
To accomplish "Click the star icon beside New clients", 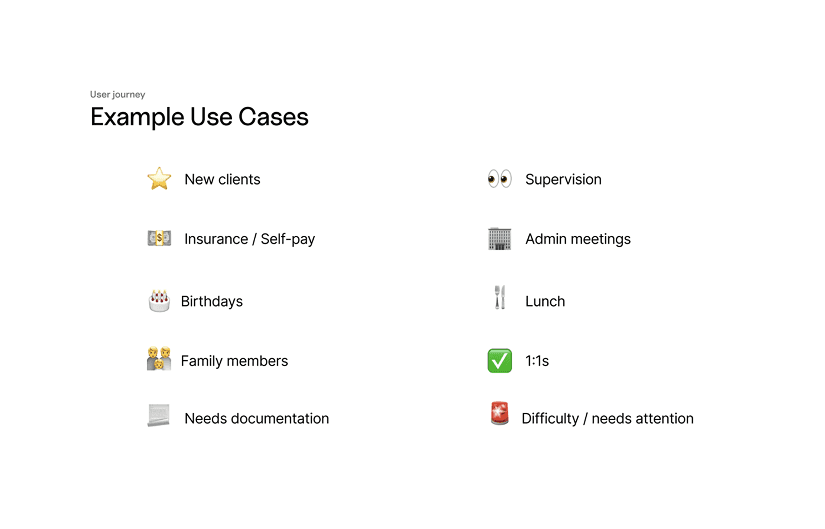I will pos(159,179).
